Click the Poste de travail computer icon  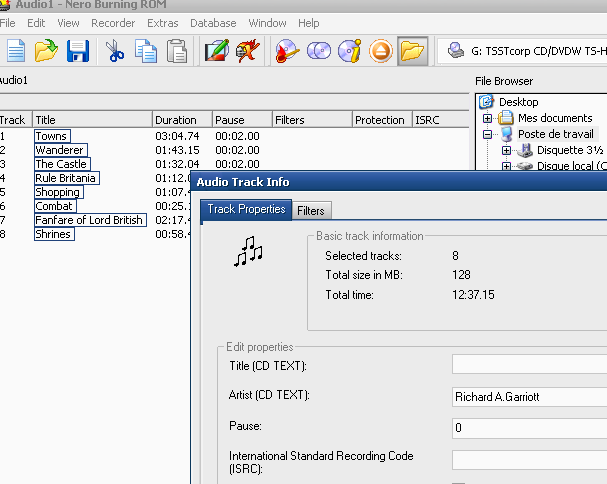pos(506,134)
